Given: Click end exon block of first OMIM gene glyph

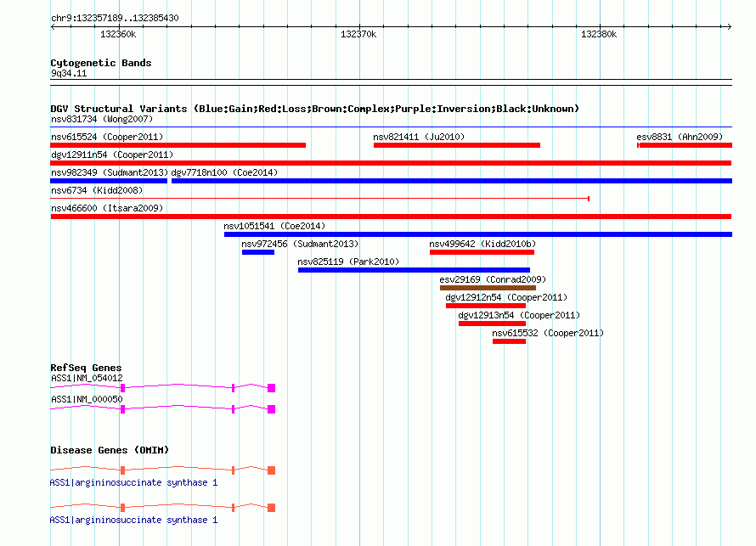Looking at the screenshot, I should pos(272,470).
